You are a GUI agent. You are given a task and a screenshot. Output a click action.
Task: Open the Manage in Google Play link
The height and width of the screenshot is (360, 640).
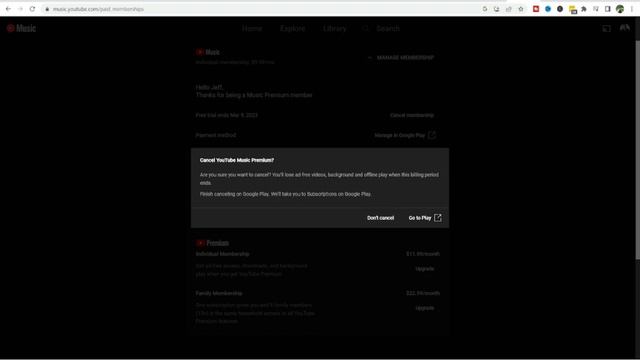click(405, 135)
